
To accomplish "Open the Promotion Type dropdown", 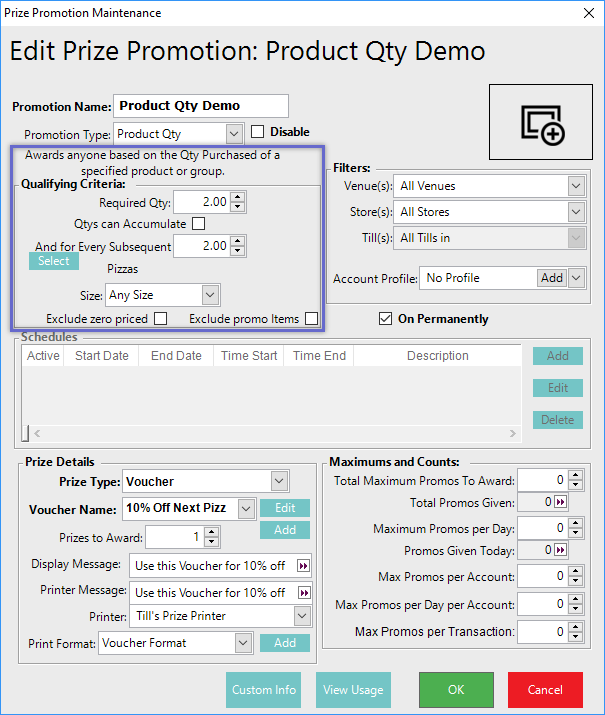I will 234,133.
